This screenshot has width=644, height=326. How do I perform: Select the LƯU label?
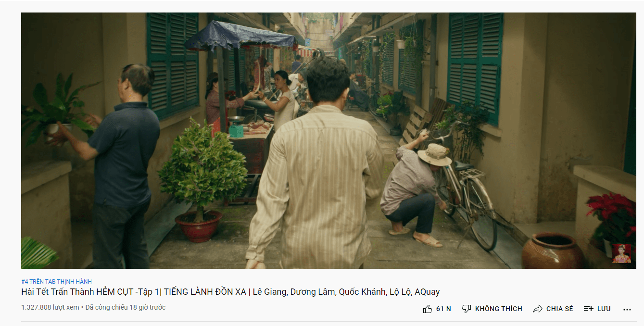pyautogui.click(x=604, y=309)
